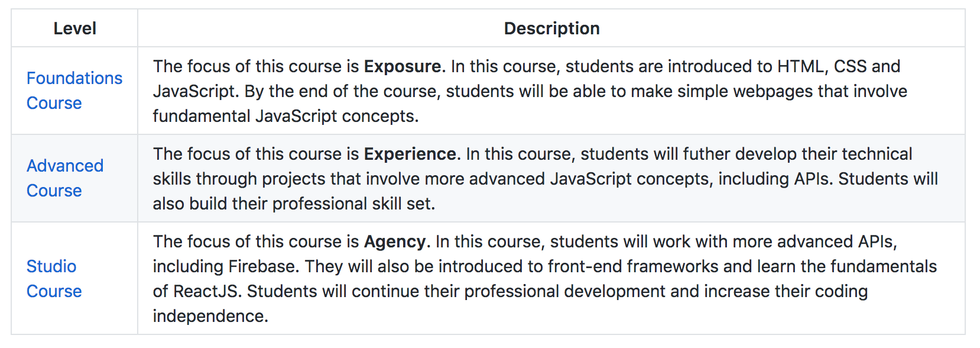
Task: Click the word CSS in Foundations description
Action: [850, 66]
